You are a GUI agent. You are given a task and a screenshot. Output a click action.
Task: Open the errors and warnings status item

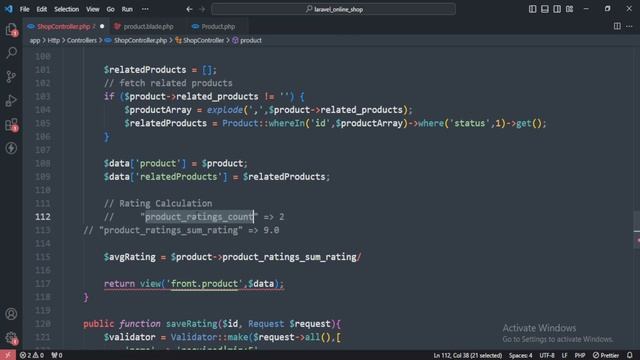(x=32, y=355)
